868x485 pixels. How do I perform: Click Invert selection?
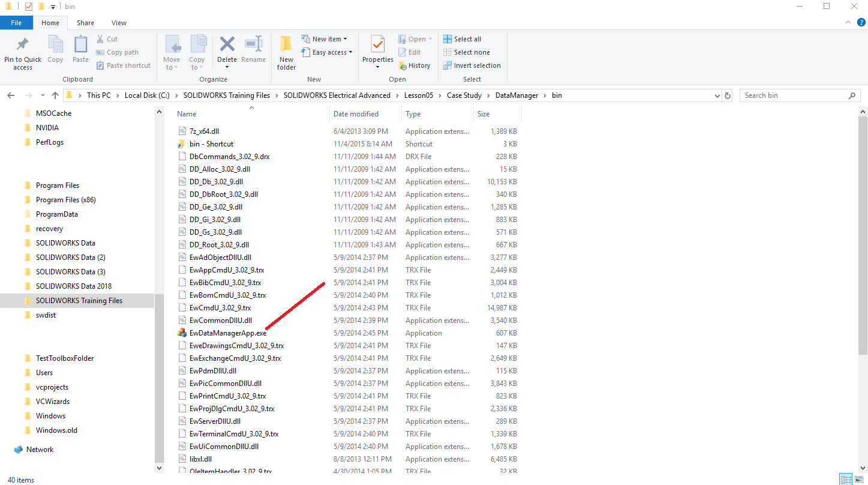[471, 65]
